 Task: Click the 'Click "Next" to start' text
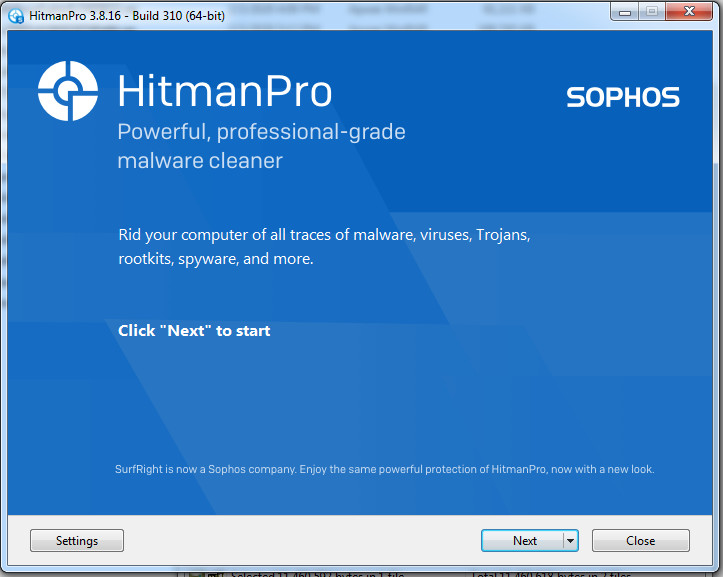pos(194,331)
